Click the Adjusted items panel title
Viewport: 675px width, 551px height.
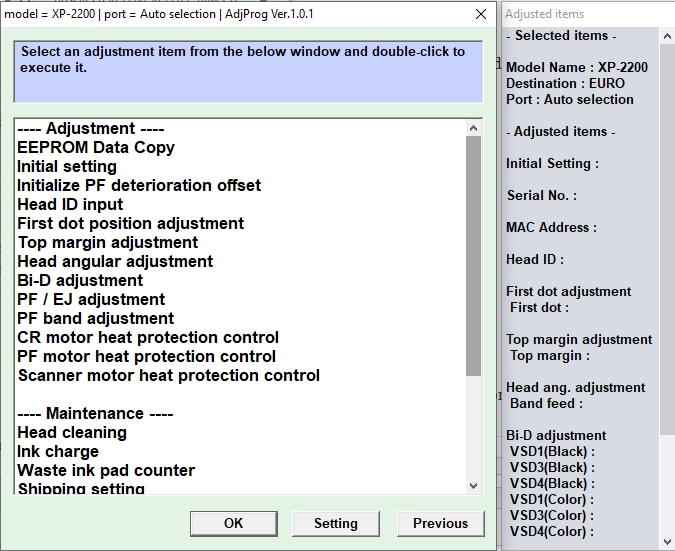545,14
